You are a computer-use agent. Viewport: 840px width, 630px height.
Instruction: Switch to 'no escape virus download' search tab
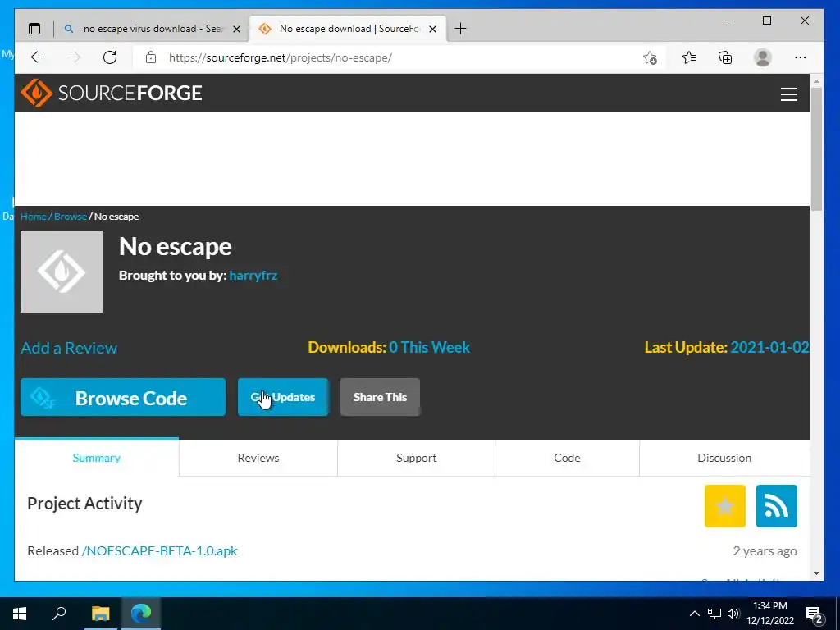click(152, 29)
